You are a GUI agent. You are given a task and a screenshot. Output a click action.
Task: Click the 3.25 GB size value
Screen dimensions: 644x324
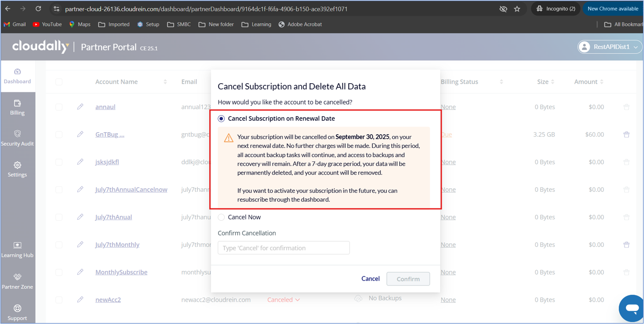(x=544, y=135)
